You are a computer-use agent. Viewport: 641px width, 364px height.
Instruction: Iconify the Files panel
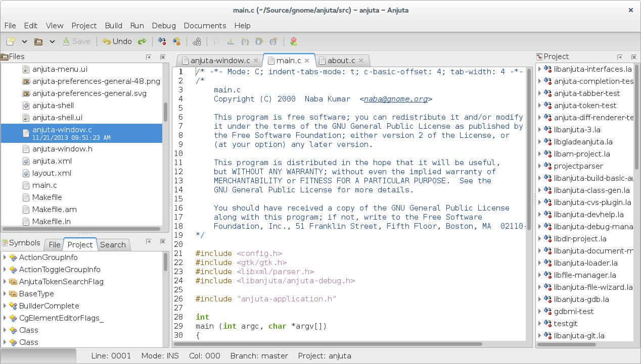tap(149, 57)
